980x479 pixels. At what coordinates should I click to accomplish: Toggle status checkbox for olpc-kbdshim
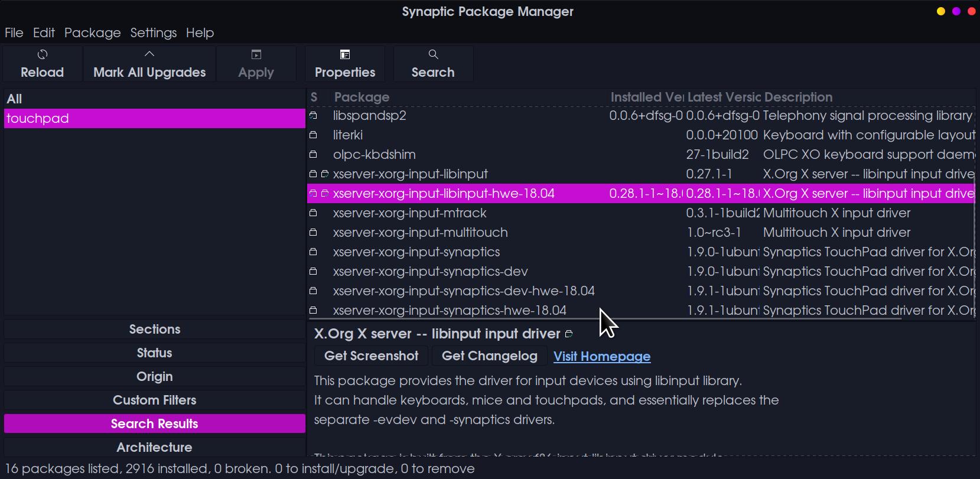click(313, 154)
